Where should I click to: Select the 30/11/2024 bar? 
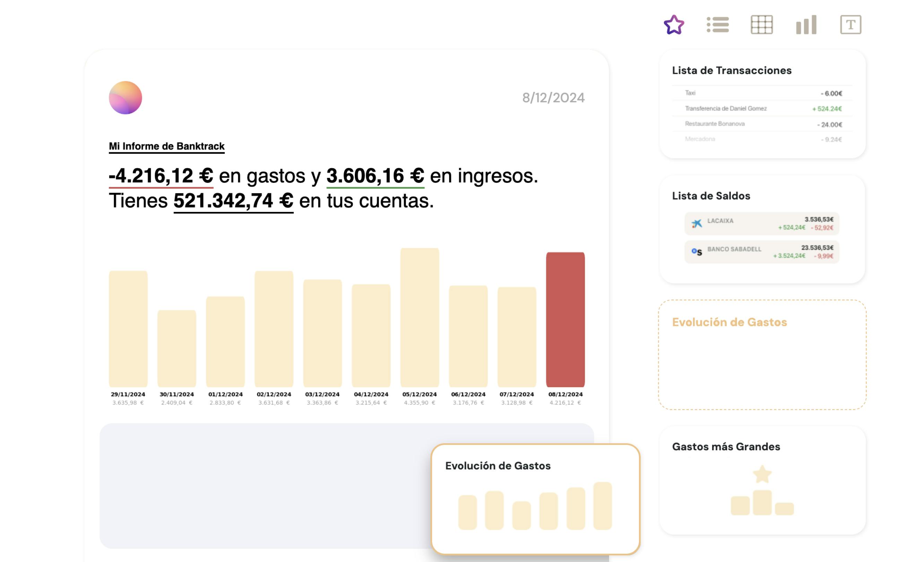pyautogui.click(x=177, y=349)
